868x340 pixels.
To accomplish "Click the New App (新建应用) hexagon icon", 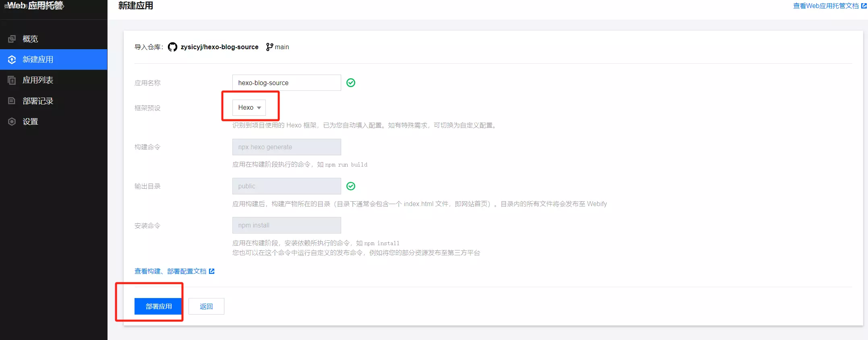I will coord(12,60).
